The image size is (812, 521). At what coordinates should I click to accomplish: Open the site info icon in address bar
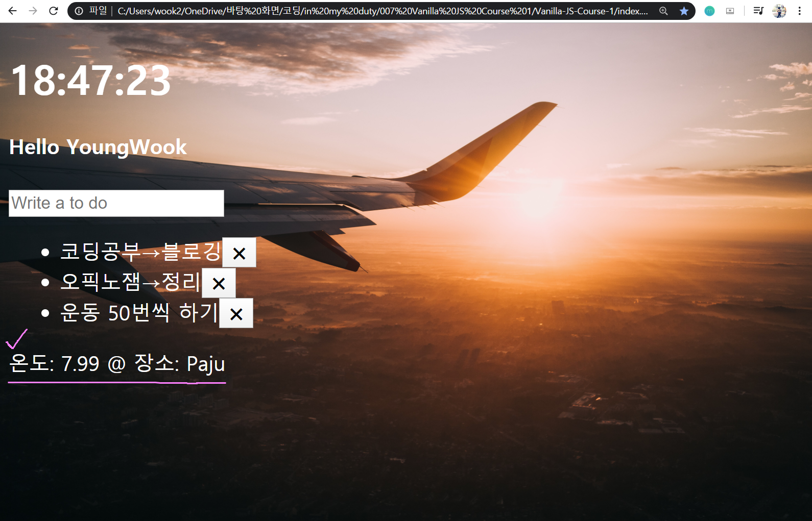click(79, 11)
